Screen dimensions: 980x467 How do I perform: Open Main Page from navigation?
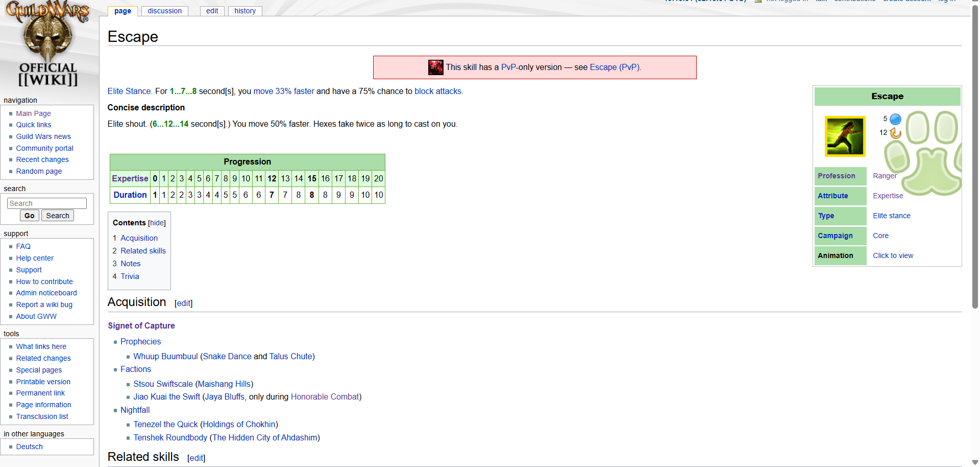tap(33, 113)
